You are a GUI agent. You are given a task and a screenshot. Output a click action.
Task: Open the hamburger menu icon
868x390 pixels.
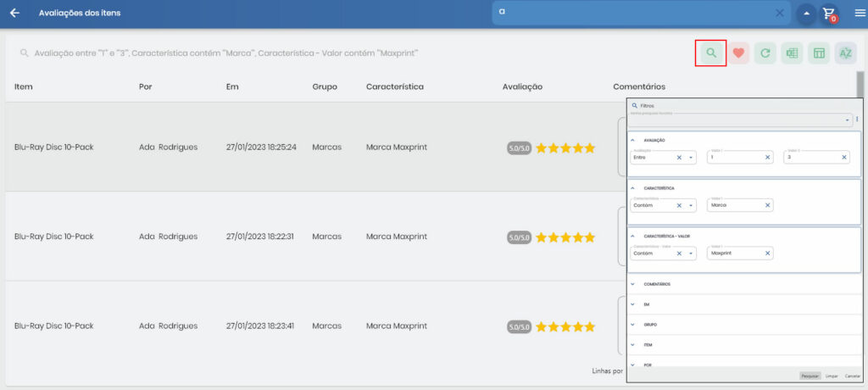pos(860,13)
